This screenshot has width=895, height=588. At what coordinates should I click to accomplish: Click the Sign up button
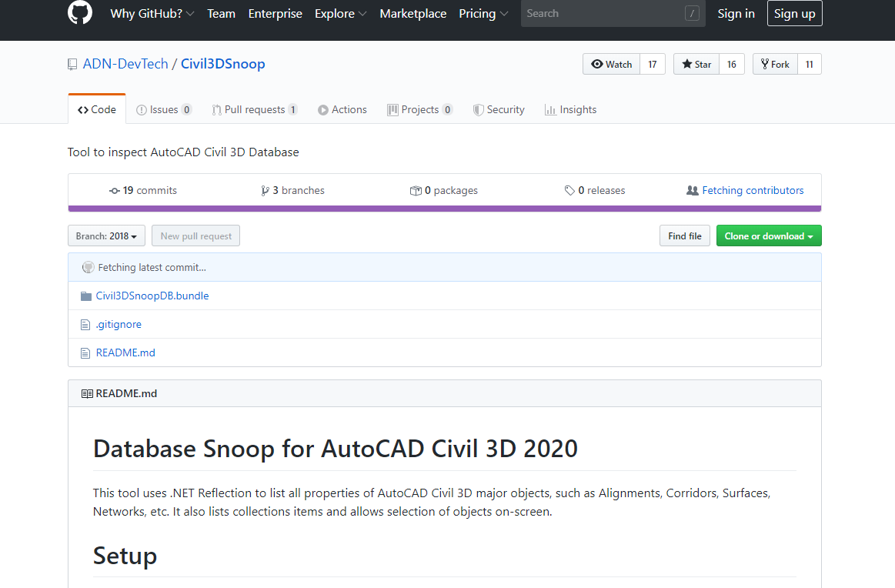pos(794,13)
